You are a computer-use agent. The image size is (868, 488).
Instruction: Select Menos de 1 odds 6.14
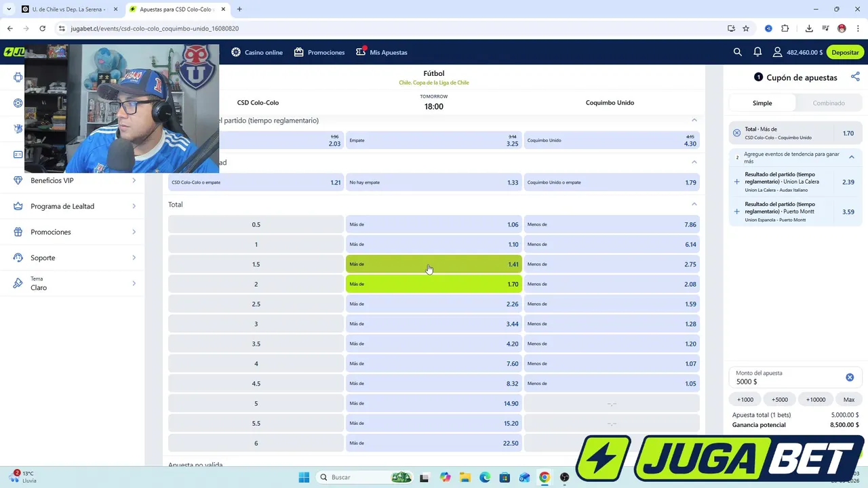click(x=612, y=244)
